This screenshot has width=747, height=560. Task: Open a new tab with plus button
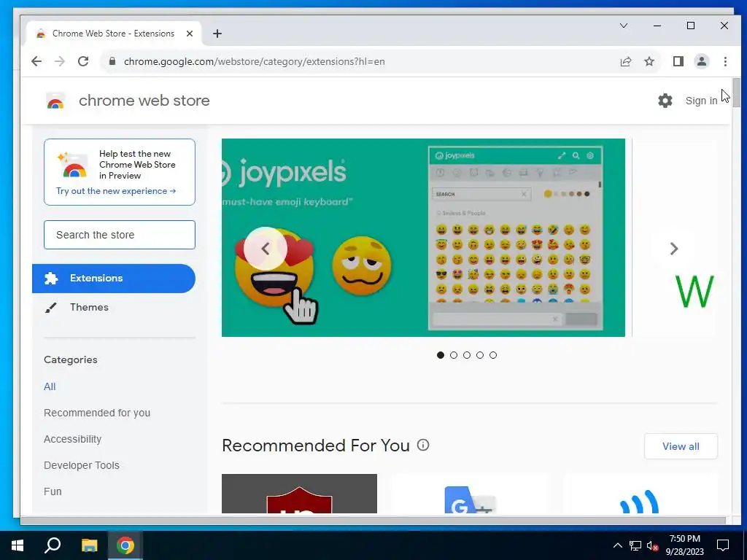pyautogui.click(x=217, y=34)
